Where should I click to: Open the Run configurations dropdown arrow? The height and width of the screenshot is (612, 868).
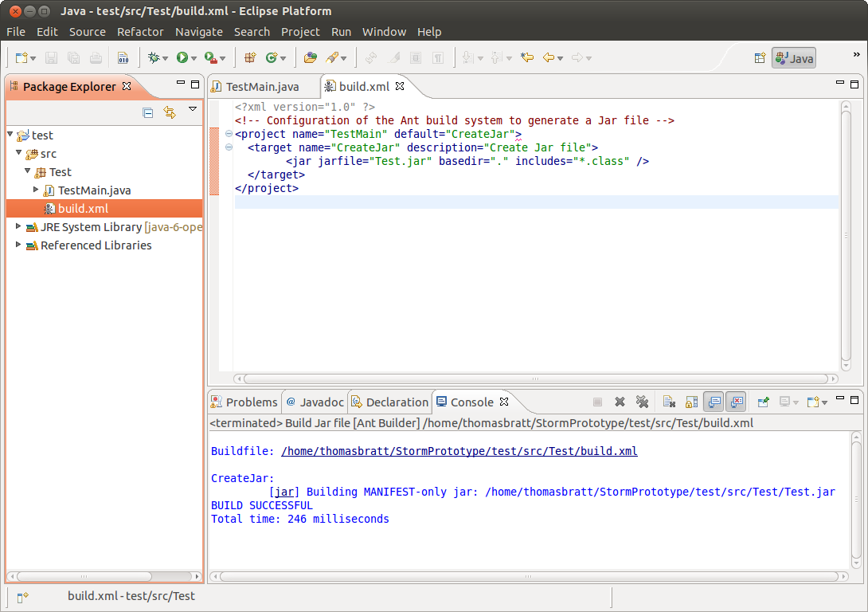[194, 58]
